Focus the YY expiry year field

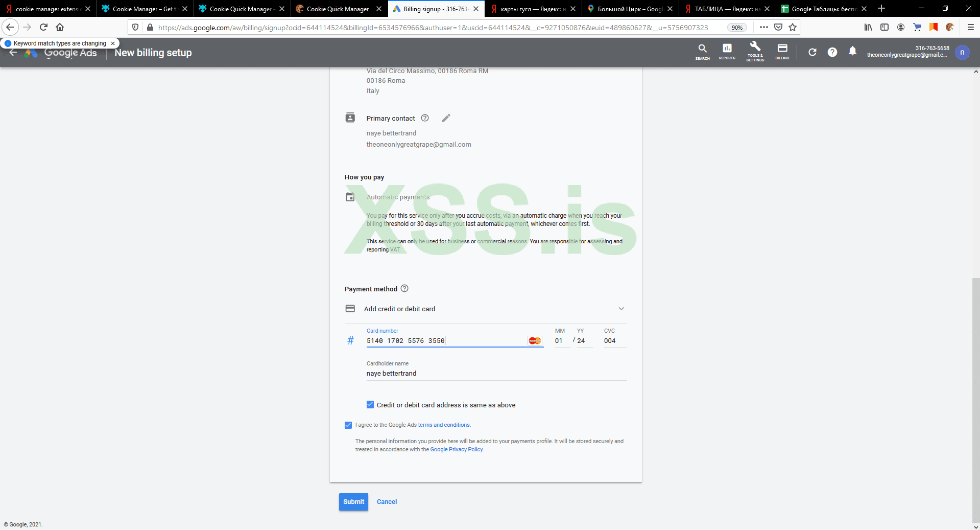click(585, 341)
